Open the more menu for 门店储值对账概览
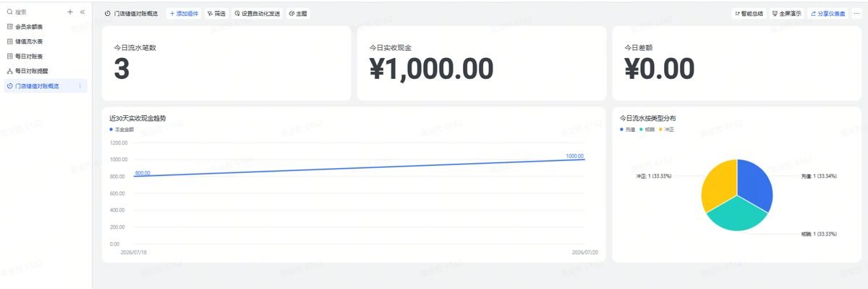868x289 pixels. 80,86
